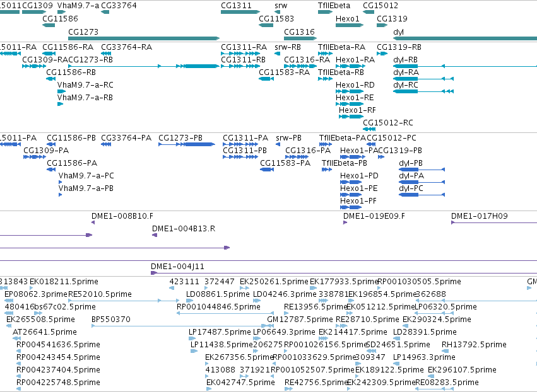Open the CG1319-RB transcript label
Viewport: 537px width, 392px height.
[399, 47]
